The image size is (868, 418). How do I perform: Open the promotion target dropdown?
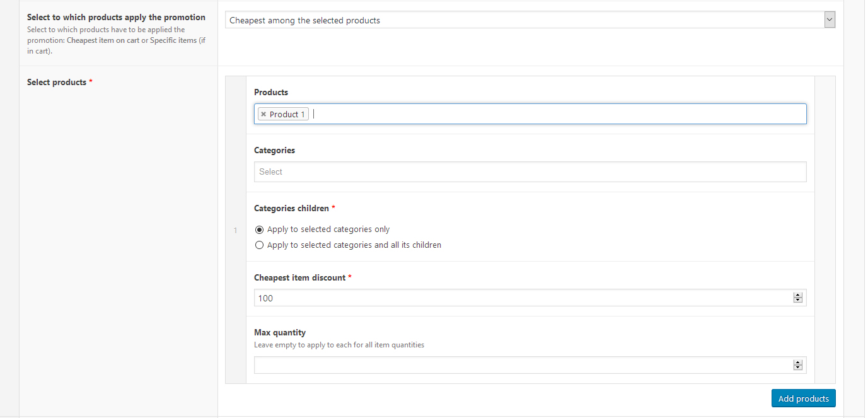click(529, 20)
